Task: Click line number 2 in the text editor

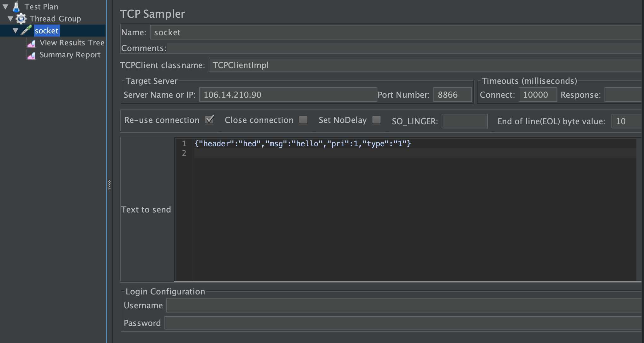Action: pos(184,153)
